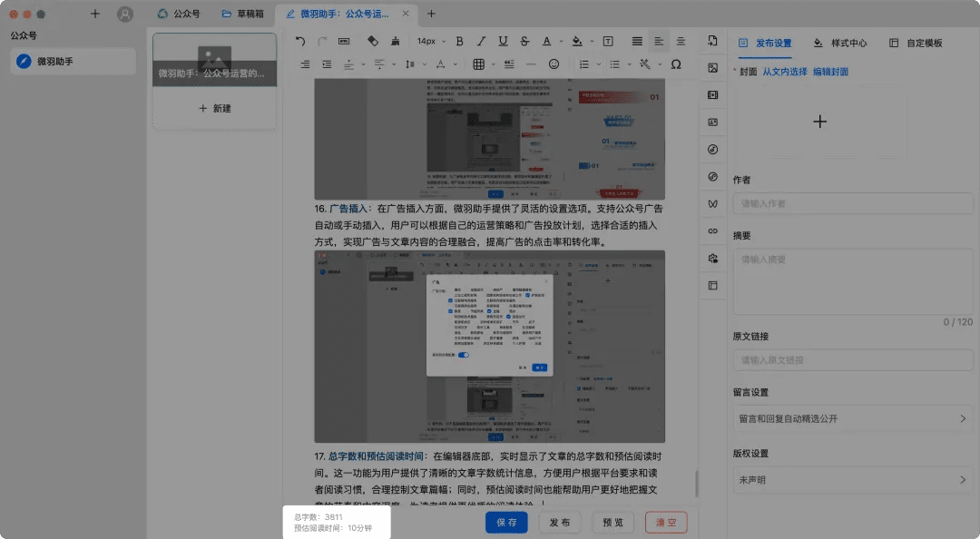Click the undo arrow in the toolbar
Image resolution: width=980 pixels, height=539 pixels.
(x=300, y=42)
